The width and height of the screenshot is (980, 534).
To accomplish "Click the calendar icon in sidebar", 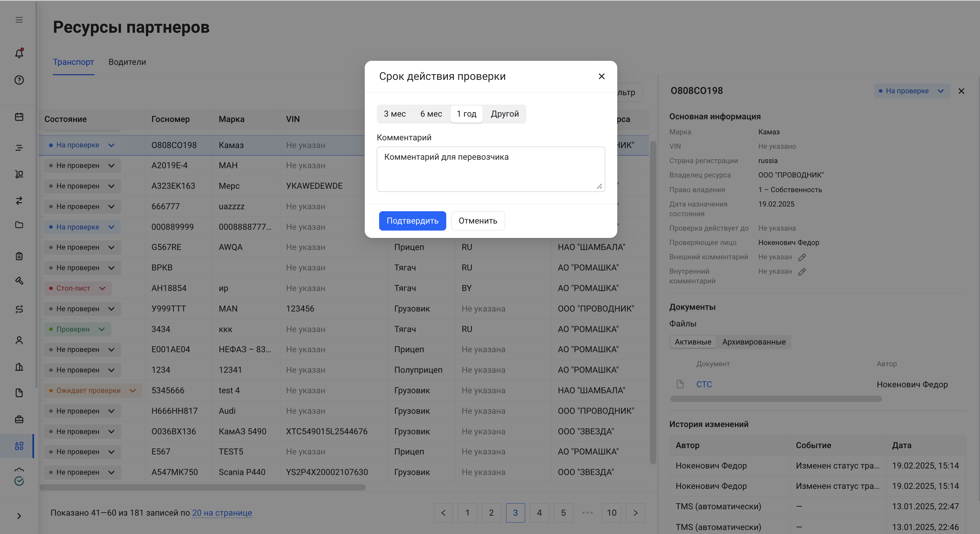I will [x=19, y=117].
